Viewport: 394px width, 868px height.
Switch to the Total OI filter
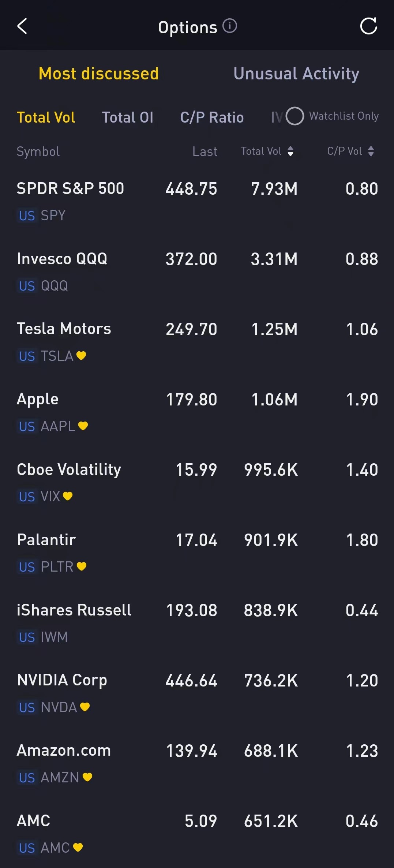pyautogui.click(x=127, y=117)
